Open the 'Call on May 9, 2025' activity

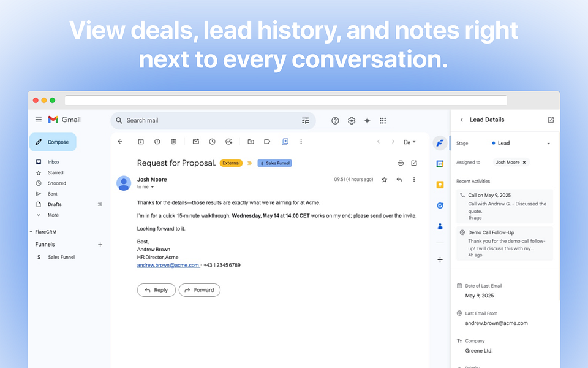click(504, 206)
